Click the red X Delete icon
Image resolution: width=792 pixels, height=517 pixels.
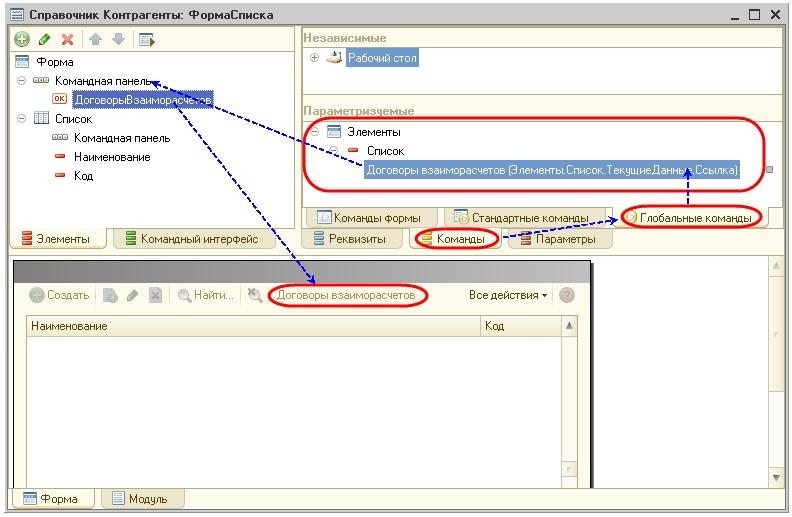67,40
